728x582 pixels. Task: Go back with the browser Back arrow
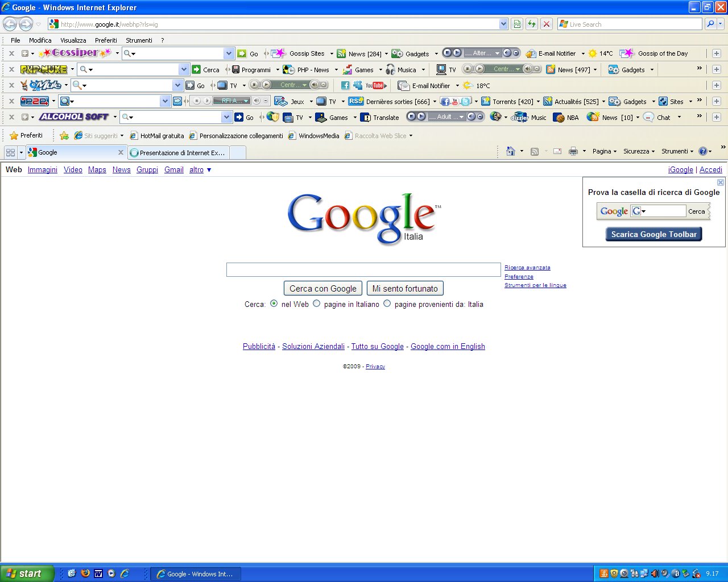[x=10, y=24]
